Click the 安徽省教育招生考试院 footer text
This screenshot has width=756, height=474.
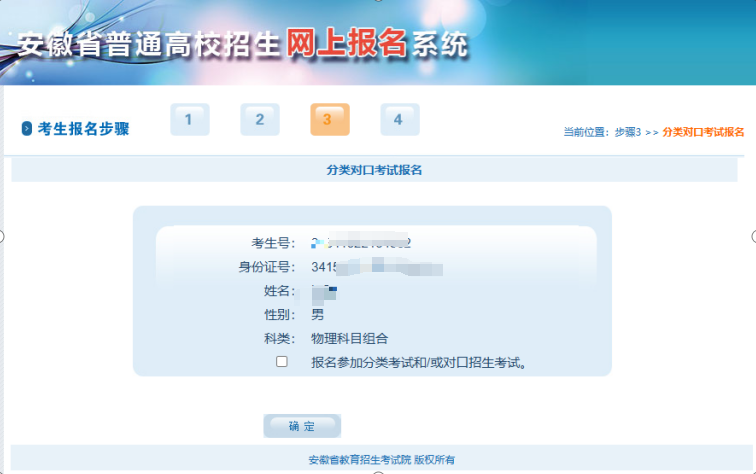(x=380, y=459)
